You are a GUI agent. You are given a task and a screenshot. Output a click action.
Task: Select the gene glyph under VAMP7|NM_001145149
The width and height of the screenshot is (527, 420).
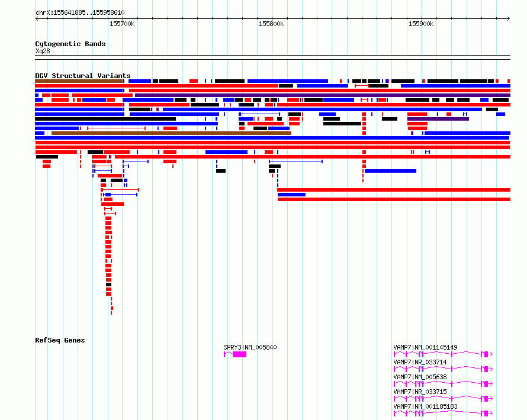(x=443, y=354)
